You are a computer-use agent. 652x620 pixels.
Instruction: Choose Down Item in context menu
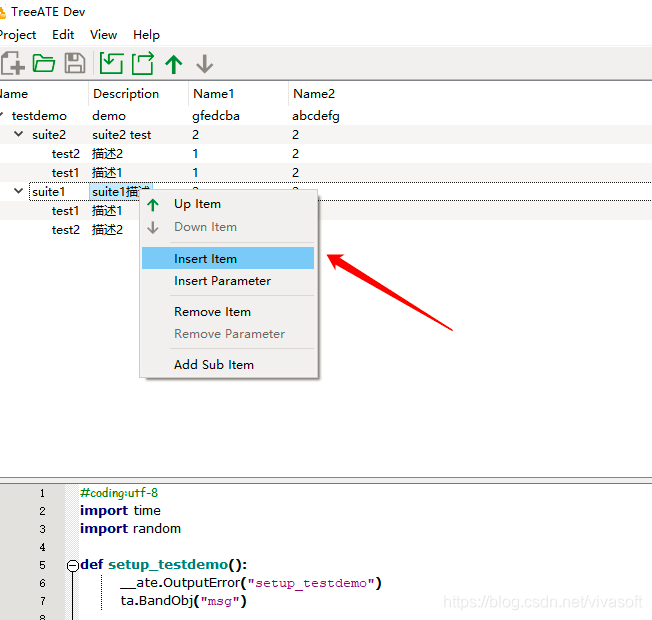[228, 227]
